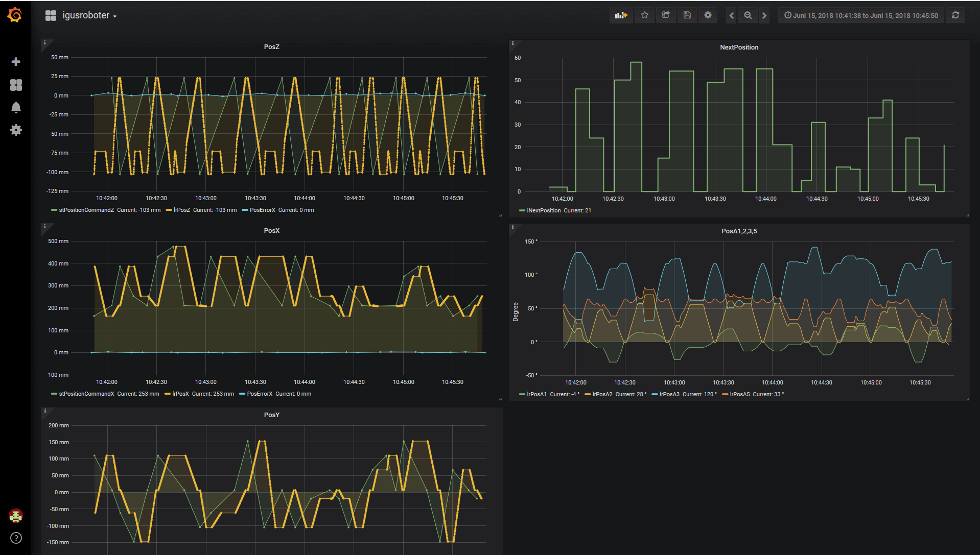This screenshot has width=980, height=555.
Task: Toggle iNextPosition series in legend
Action: pos(544,210)
